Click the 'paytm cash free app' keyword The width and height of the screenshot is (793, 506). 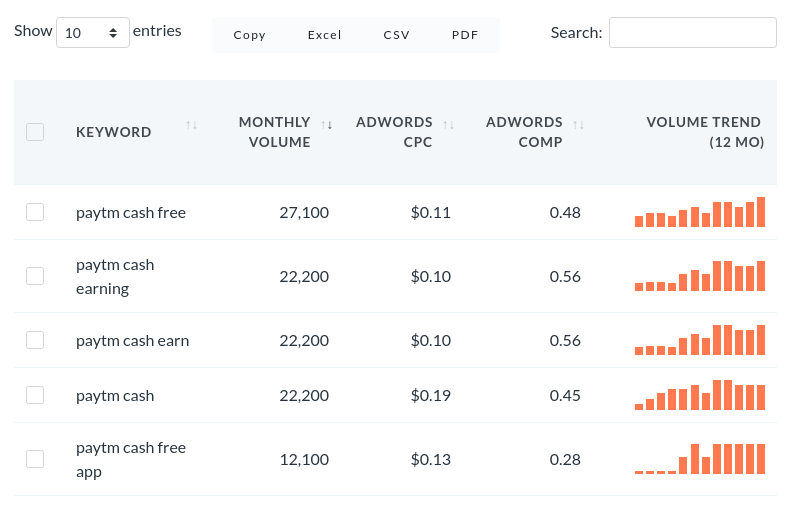pyautogui.click(x=131, y=459)
